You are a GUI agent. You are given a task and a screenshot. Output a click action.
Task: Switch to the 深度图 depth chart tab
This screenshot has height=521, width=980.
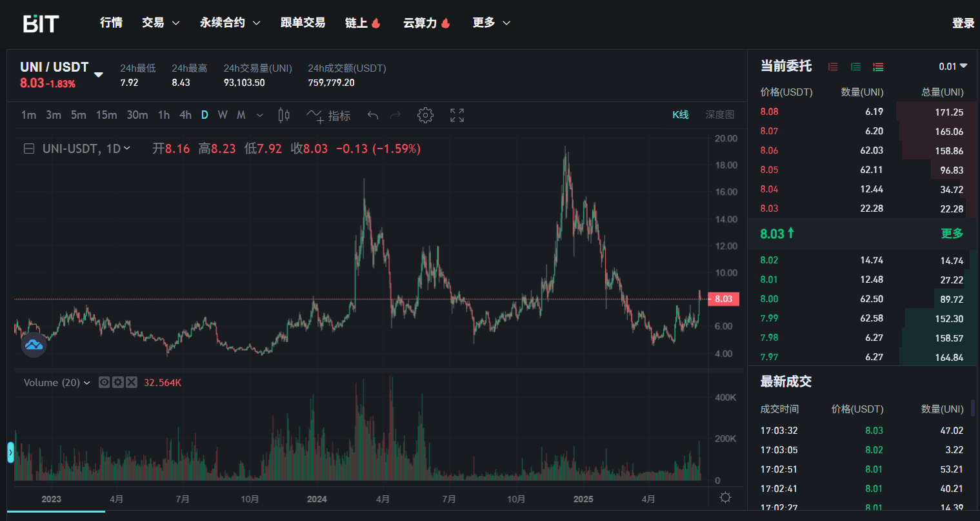[x=719, y=115]
